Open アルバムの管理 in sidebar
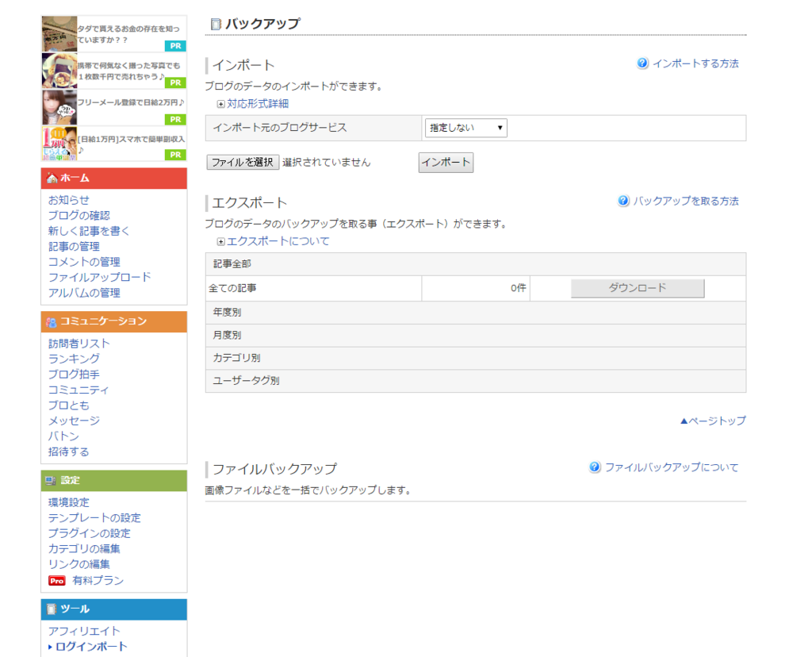Viewport: 812px width, 657px height. click(x=84, y=293)
